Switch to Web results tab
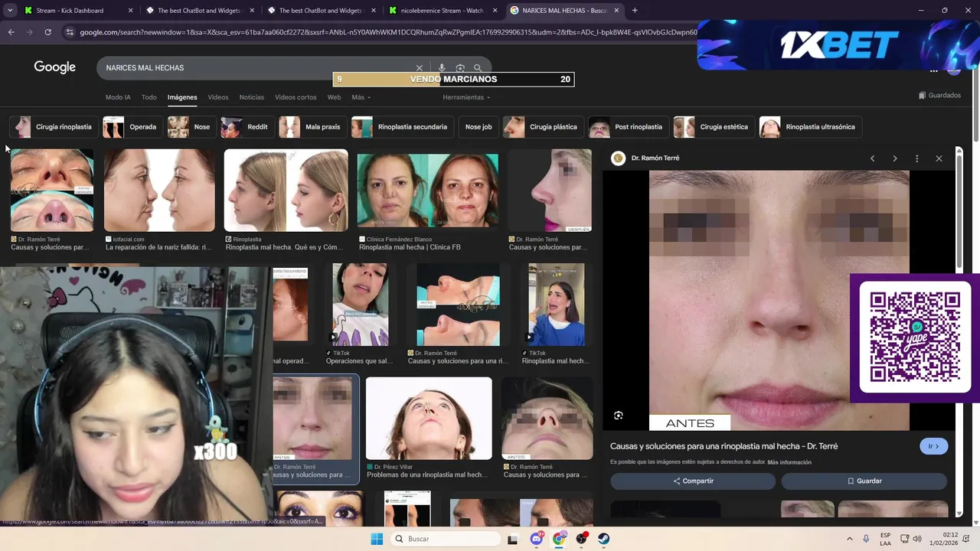 point(334,97)
